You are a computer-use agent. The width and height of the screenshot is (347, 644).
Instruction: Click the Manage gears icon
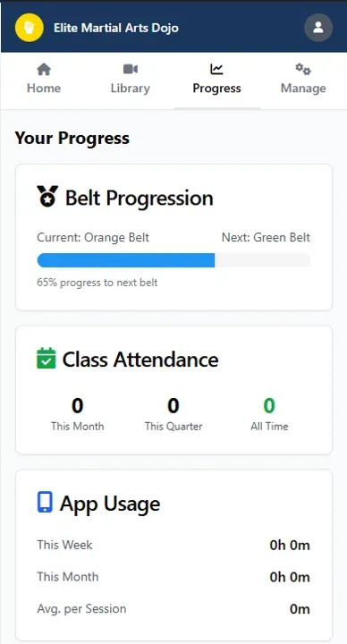(x=303, y=69)
